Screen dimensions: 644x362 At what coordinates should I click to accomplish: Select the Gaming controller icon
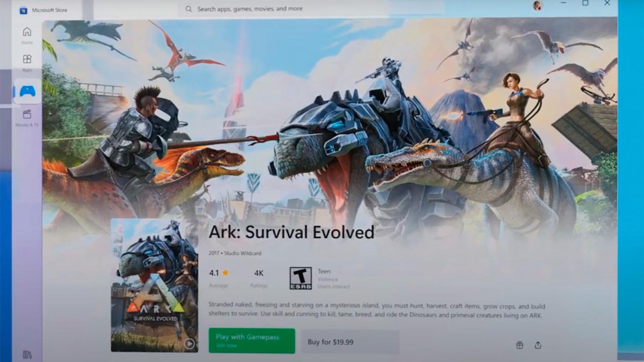click(28, 91)
